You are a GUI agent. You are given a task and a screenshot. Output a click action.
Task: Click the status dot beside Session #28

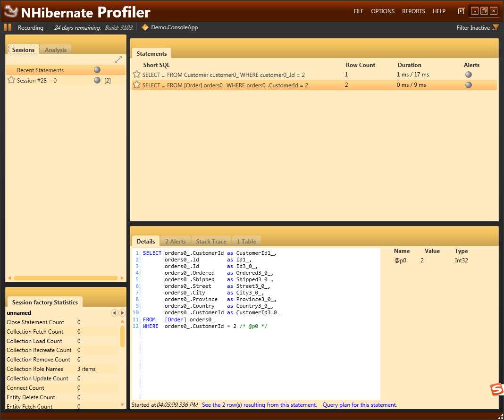[97, 80]
